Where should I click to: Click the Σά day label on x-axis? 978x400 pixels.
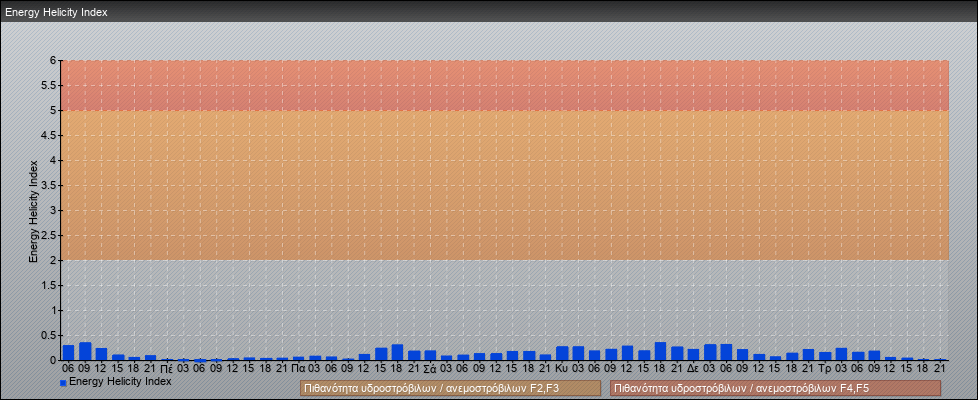pos(430,369)
